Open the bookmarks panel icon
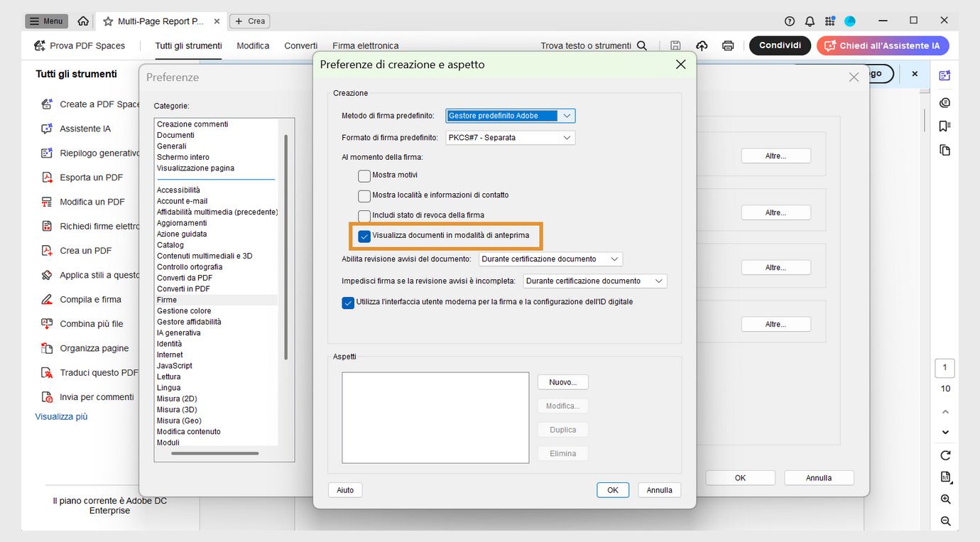 pos(944,126)
